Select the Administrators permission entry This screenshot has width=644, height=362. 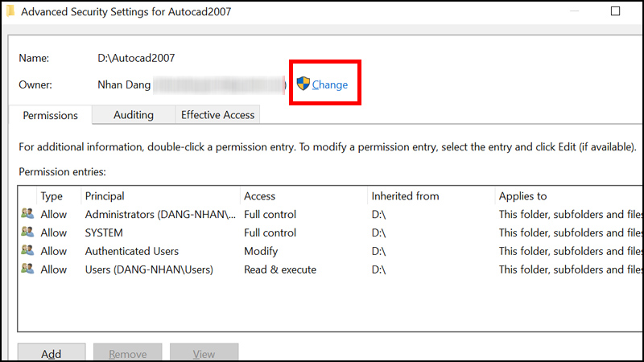[331, 214]
